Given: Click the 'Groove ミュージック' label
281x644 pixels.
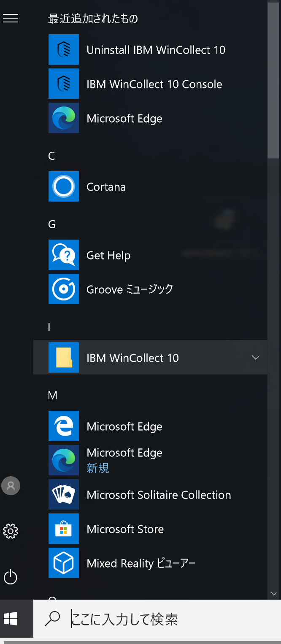Looking at the screenshot, I should tap(130, 289).
